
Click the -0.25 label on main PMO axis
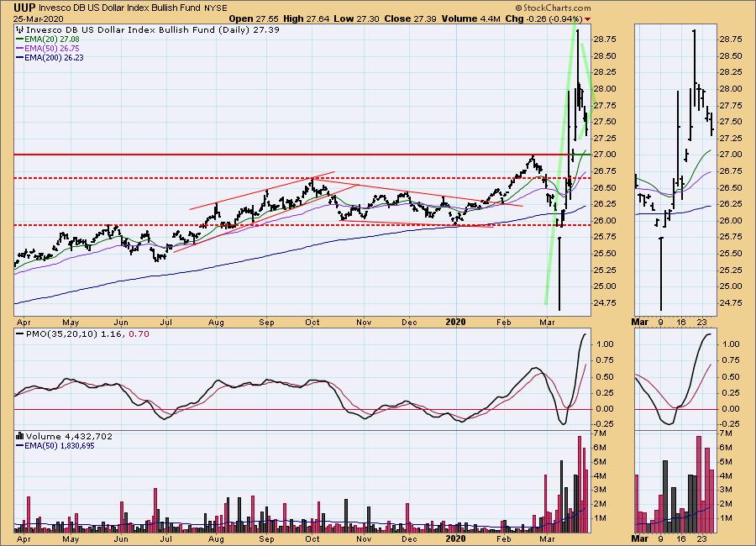point(603,423)
